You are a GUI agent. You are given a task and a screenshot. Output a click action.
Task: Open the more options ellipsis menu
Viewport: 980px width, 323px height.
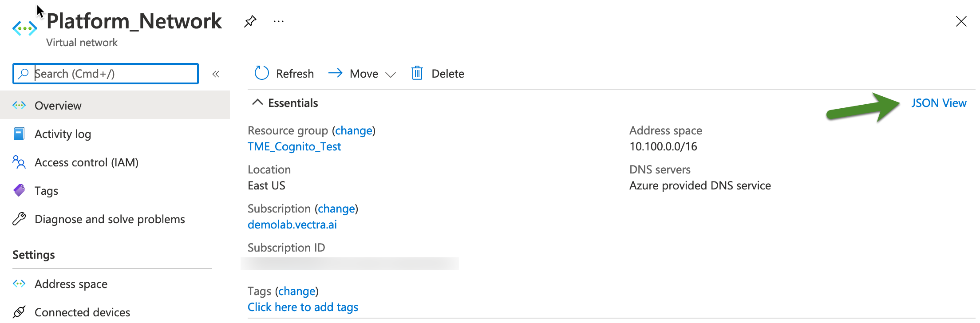point(279,21)
